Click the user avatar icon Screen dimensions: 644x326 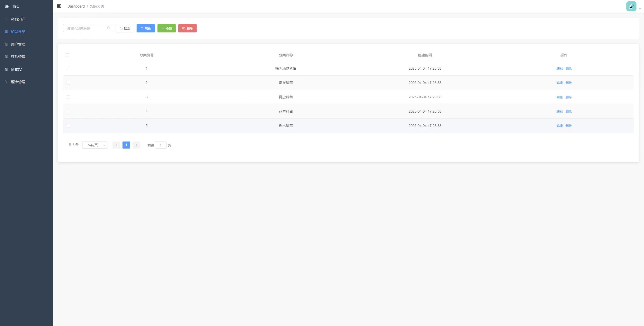click(631, 7)
